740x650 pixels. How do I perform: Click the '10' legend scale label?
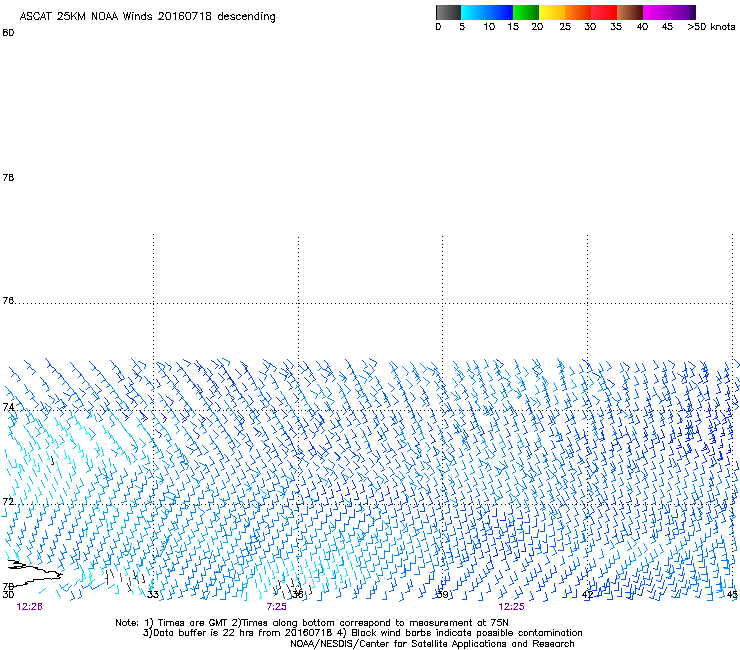click(x=489, y=27)
